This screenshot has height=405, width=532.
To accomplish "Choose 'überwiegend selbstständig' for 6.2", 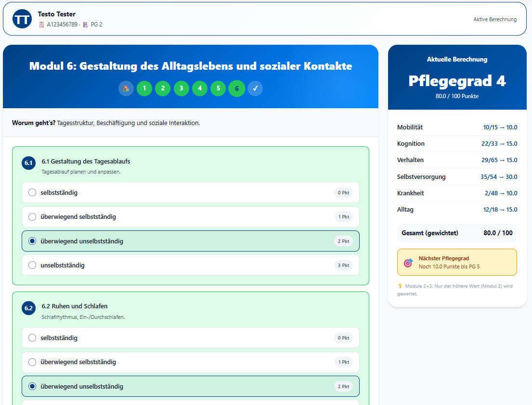I will pos(32,362).
